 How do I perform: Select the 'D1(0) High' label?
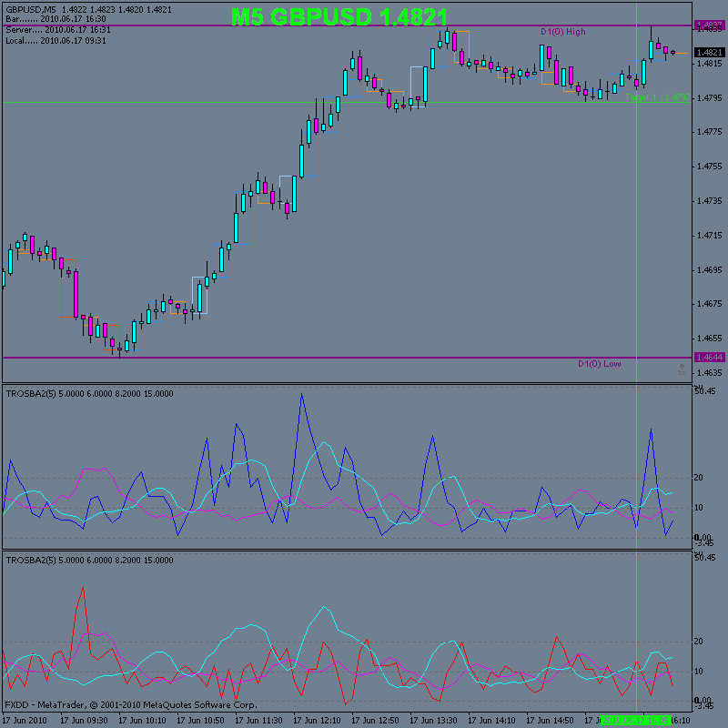click(563, 32)
